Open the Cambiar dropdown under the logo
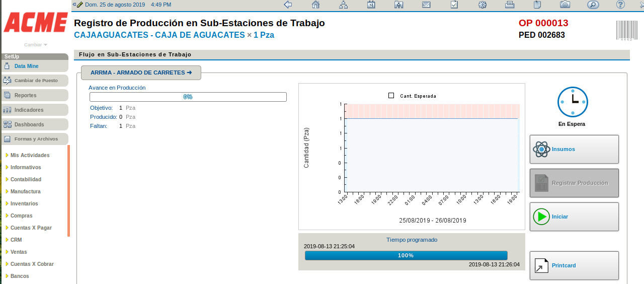644x284 pixels. tap(35, 45)
